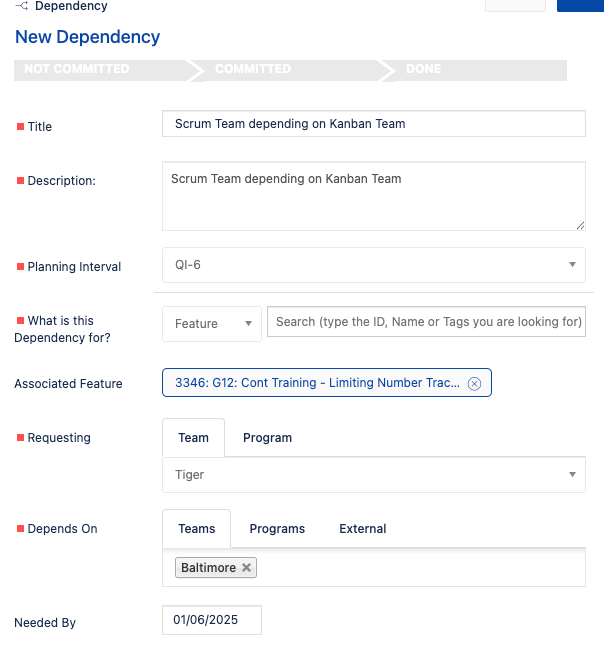
Task: Remove Baltimore team tag with X
Action: (246, 567)
